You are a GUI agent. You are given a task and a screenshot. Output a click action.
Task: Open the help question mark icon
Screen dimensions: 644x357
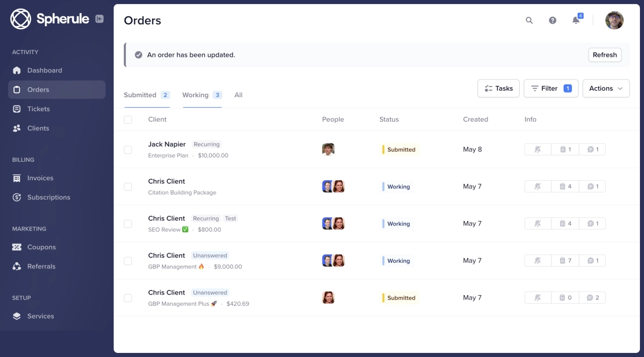552,21
